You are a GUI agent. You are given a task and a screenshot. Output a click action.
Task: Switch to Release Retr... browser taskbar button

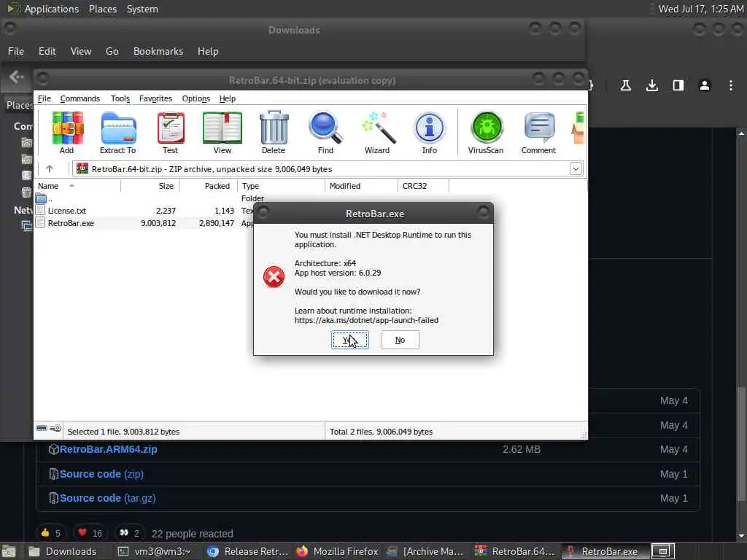(x=248, y=551)
